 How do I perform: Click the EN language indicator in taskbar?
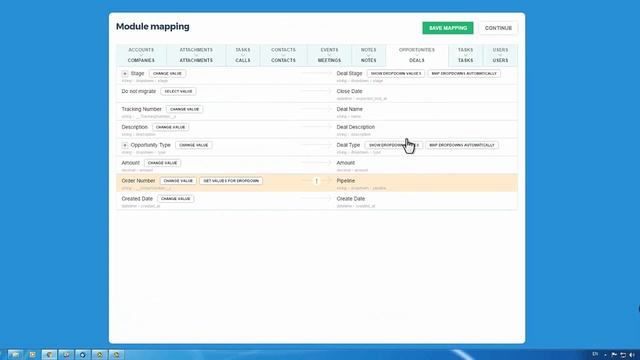point(595,354)
